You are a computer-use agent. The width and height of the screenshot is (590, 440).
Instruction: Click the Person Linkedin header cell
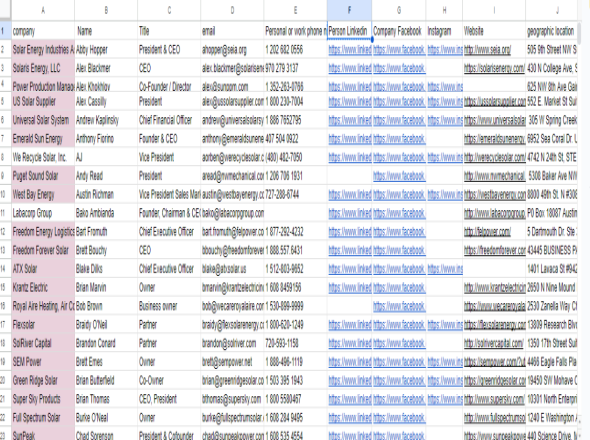pyautogui.click(x=349, y=31)
